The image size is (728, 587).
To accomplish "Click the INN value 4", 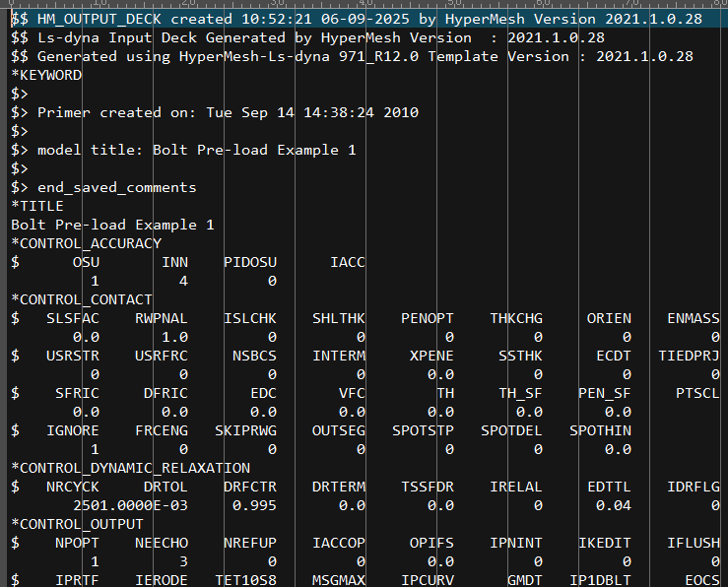I will tap(184, 282).
